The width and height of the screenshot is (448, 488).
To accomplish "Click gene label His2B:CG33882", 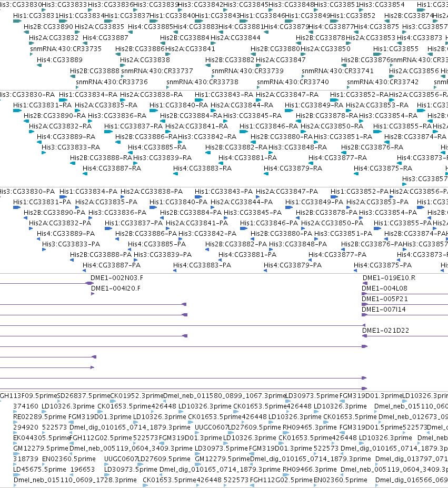I will tap(230, 60).
